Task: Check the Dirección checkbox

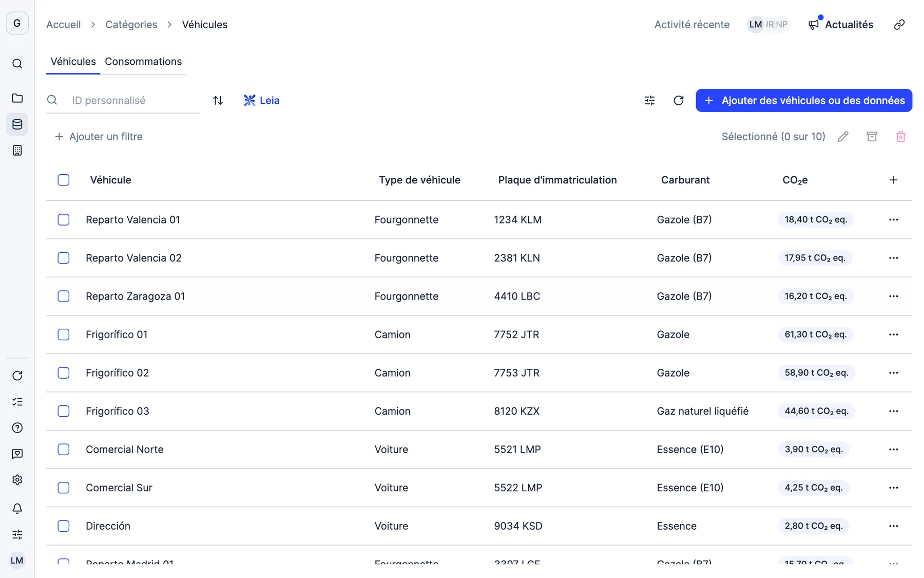Action: pyautogui.click(x=63, y=526)
